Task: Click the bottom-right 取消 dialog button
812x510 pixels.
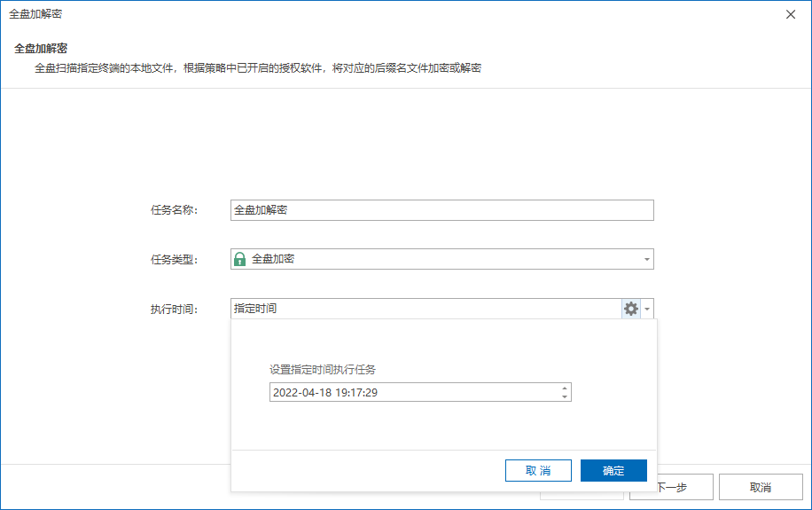Action: (761, 487)
